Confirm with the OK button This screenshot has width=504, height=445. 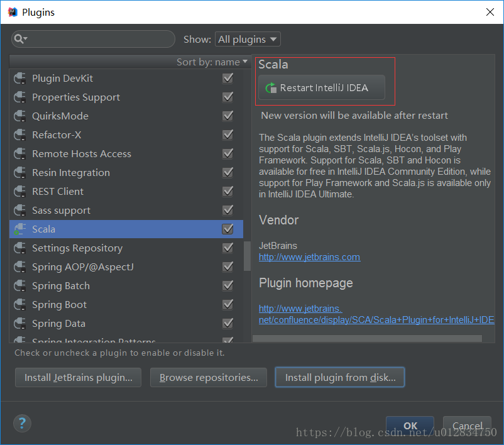point(410,426)
